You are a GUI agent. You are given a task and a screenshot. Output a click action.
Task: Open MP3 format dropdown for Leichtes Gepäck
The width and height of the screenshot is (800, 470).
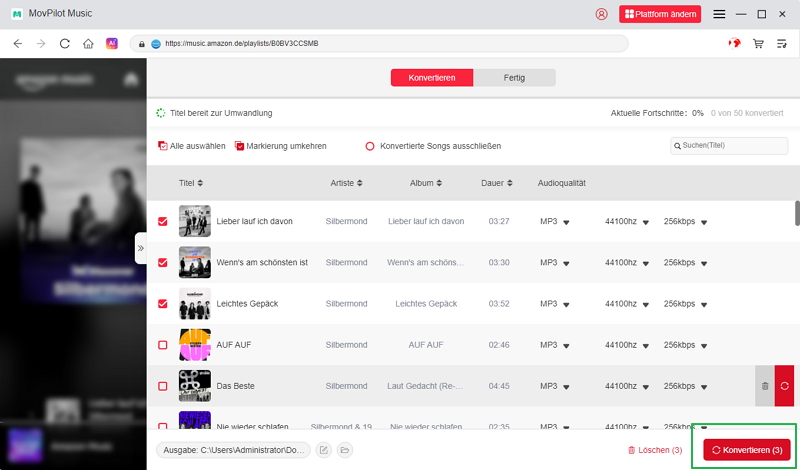tap(554, 304)
